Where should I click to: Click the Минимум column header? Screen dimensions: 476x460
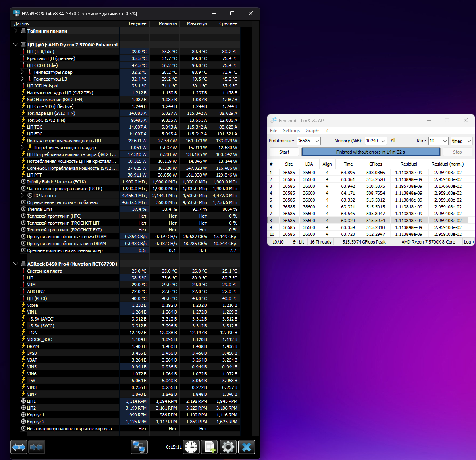[x=165, y=23]
